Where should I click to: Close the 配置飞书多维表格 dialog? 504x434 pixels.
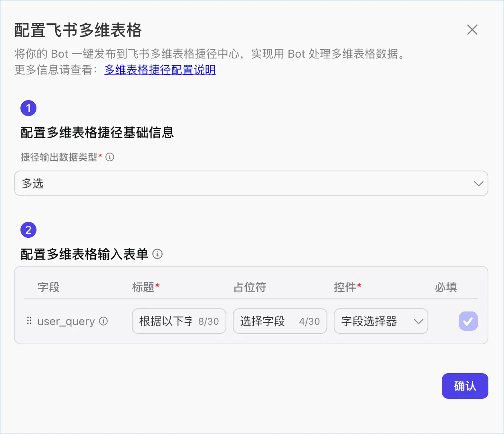472,30
